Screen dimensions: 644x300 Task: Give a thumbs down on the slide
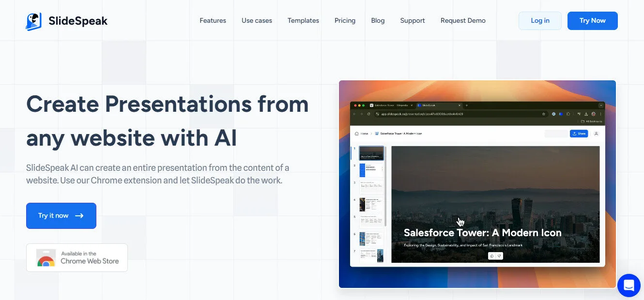[x=499, y=256]
